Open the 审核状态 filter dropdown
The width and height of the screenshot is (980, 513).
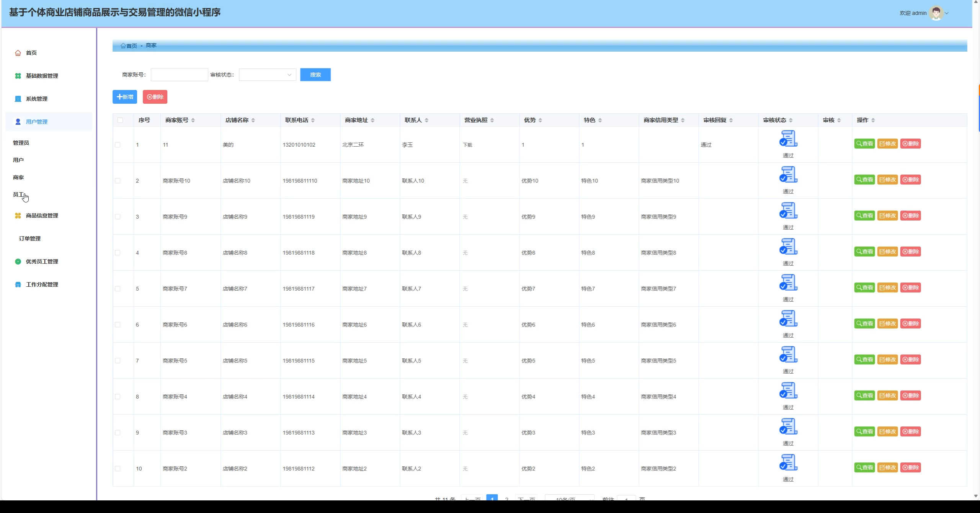tap(267, 75)
